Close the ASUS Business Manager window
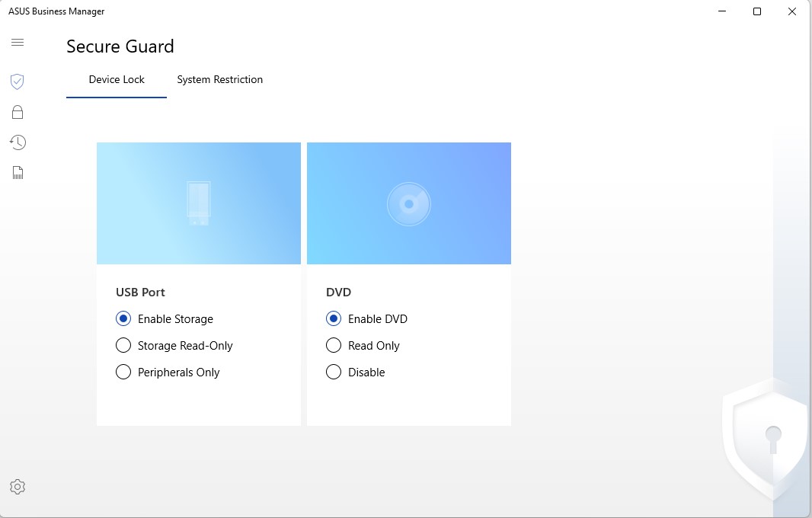 792,11
